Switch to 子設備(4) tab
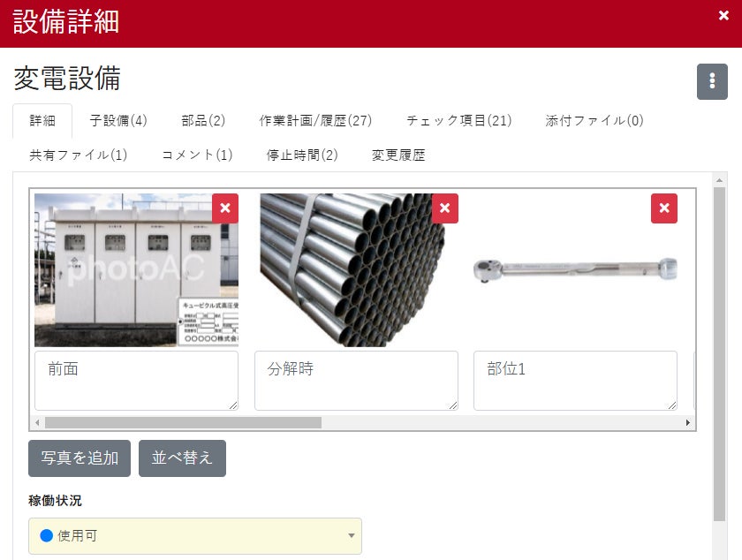Viewport: 742px width, 560px height. tap(118, 121)
